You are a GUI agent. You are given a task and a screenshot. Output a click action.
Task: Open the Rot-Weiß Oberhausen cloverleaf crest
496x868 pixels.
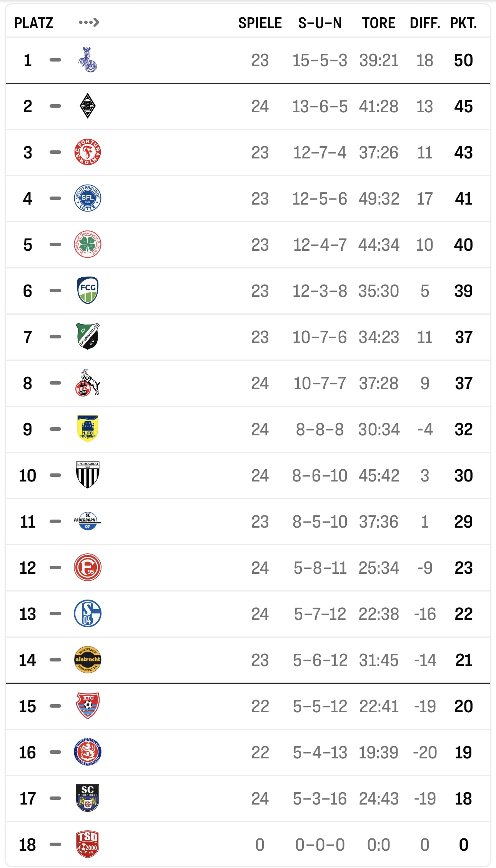(88, 244)
